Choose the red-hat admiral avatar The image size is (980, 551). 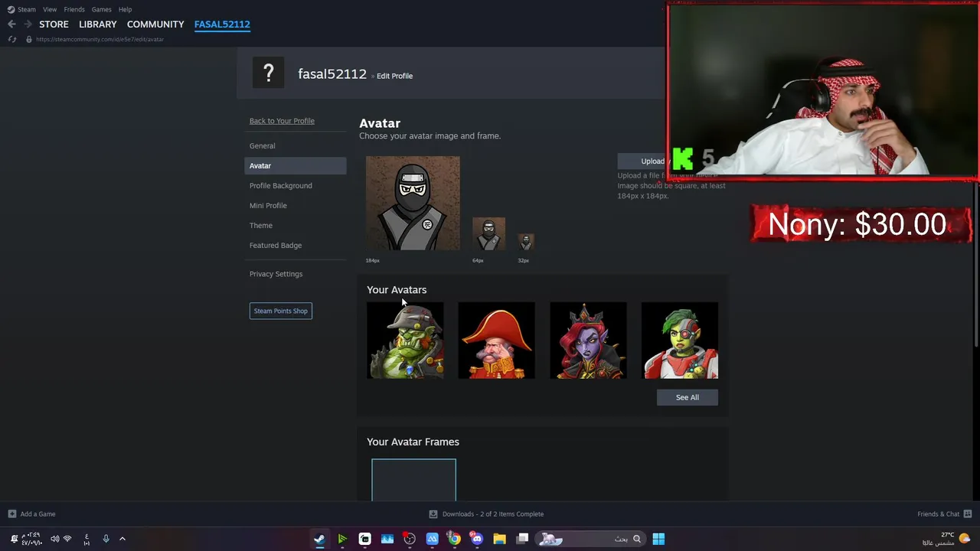[x=496, y=341]
